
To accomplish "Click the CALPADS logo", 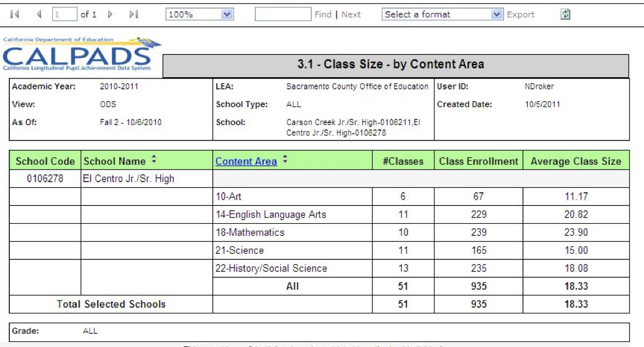I will (x=81, y=54).
